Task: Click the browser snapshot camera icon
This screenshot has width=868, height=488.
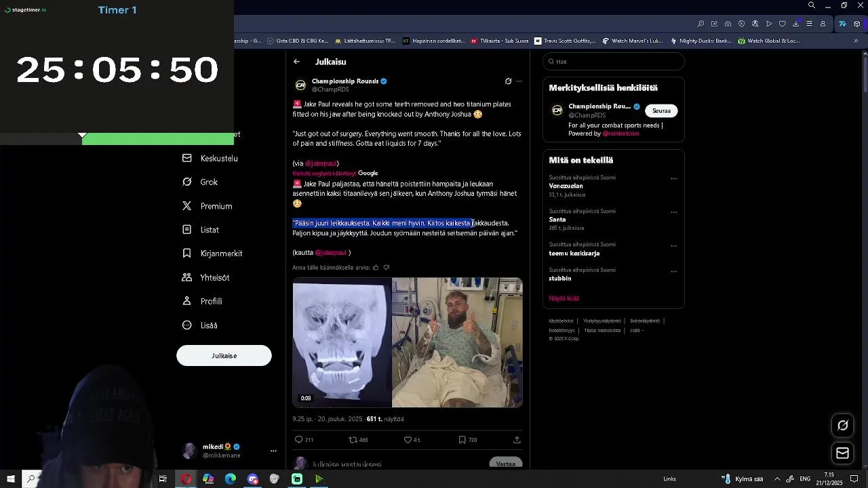Action: (728, 24)
